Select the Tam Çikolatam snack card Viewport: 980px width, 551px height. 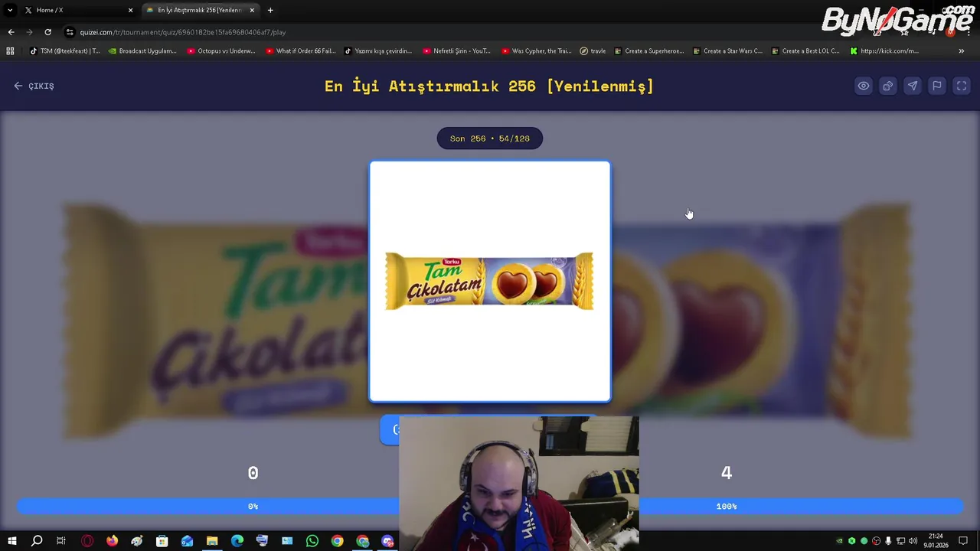[490, 281]
